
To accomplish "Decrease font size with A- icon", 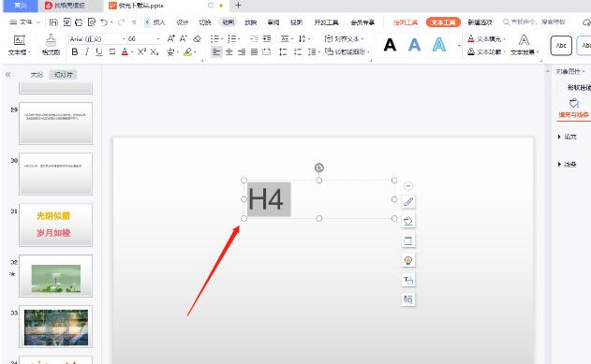I will [184, 38].
